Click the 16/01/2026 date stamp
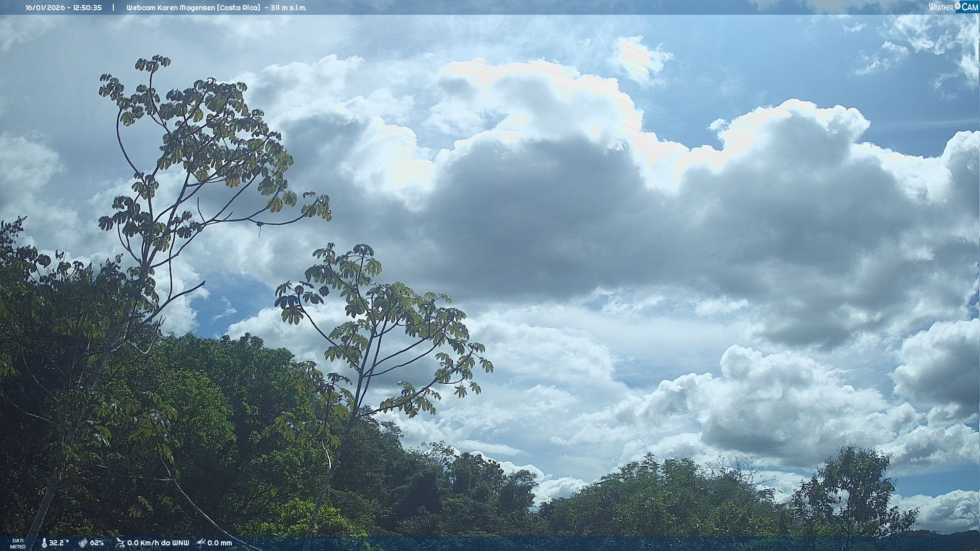 tap(44, 8)
